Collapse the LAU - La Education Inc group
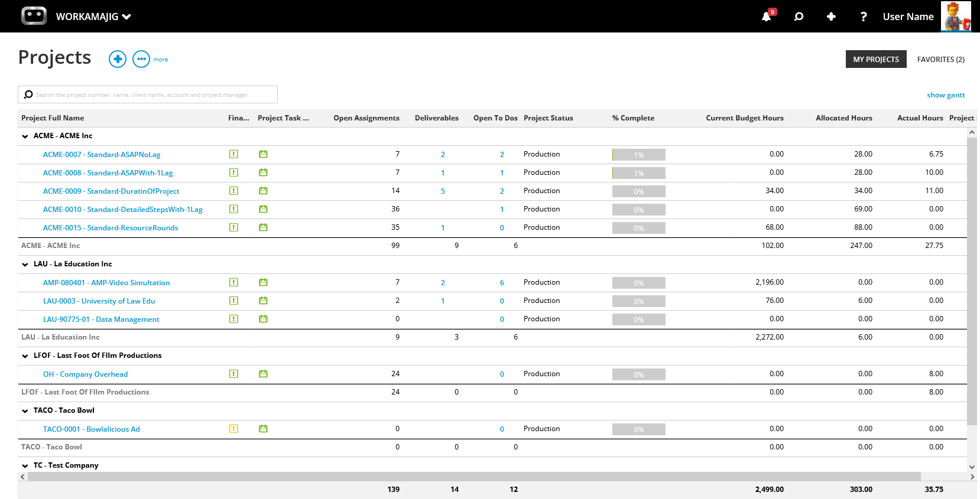The image size is (980, 499). click(25, 265)
